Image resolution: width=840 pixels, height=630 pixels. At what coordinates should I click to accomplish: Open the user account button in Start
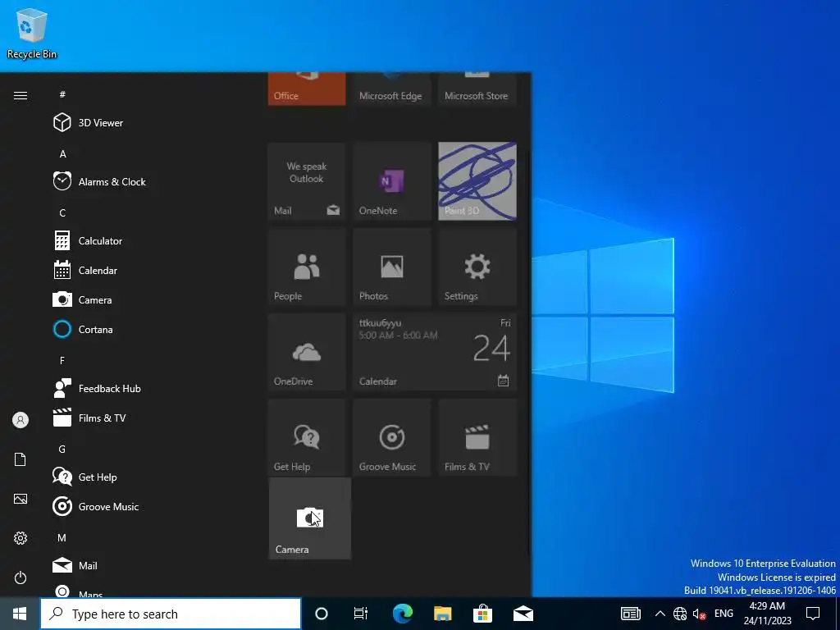coord(21,420)
